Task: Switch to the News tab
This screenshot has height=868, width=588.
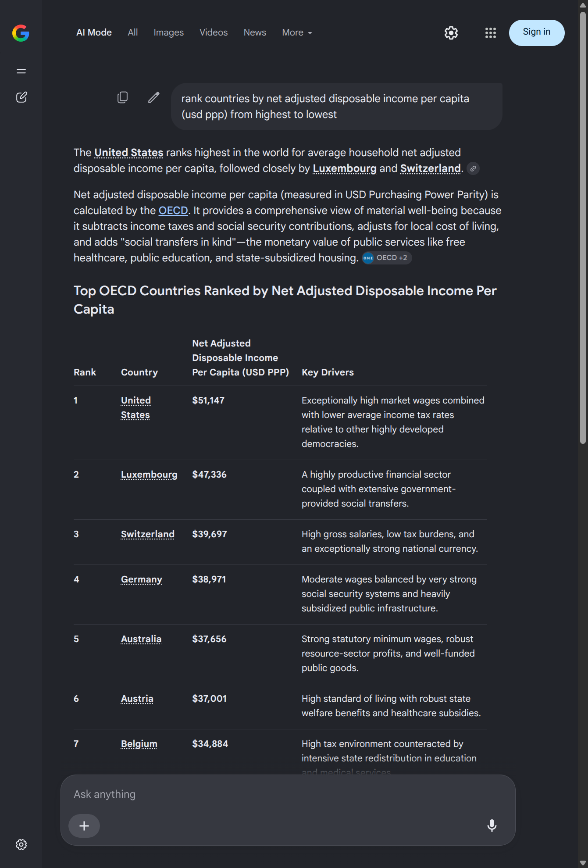Action: tap(255, 33)
